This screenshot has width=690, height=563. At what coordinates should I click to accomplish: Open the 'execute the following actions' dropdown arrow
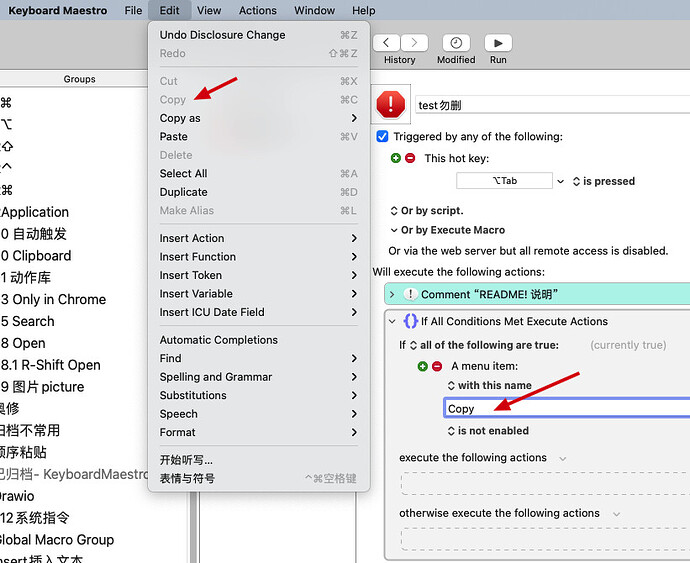[562, 459]
